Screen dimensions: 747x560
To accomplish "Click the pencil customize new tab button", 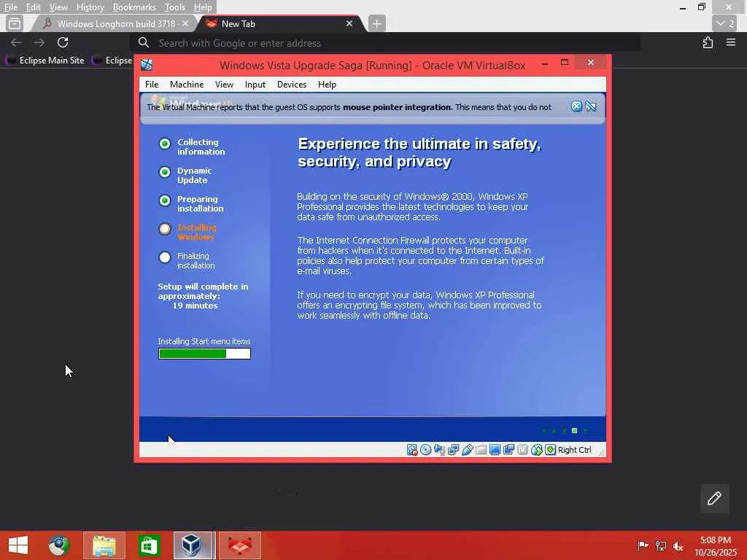I will click(x=714, y=499).
